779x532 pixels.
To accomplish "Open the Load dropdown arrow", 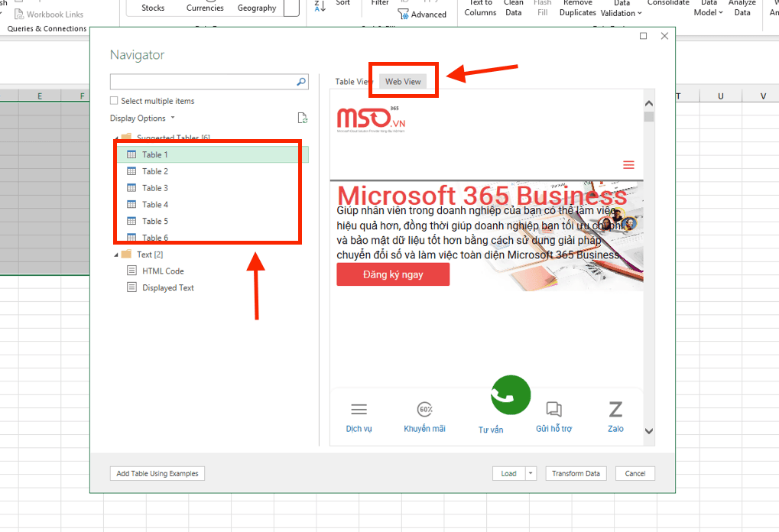I will pos(531,473).
